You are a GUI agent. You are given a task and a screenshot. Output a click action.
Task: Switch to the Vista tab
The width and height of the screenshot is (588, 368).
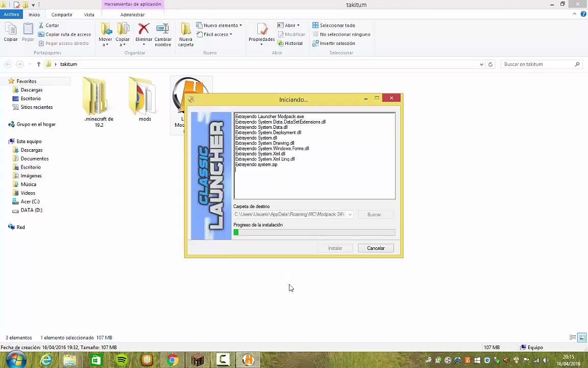[x=89, y=15]
